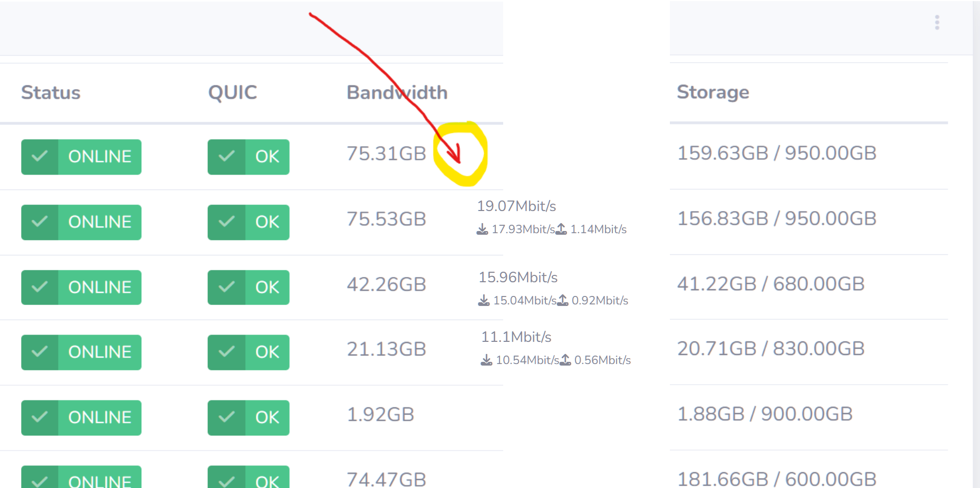Click the checkmark icon inside the first ONLINE badge
Screen dimensions: 980x488
point(40,156)
